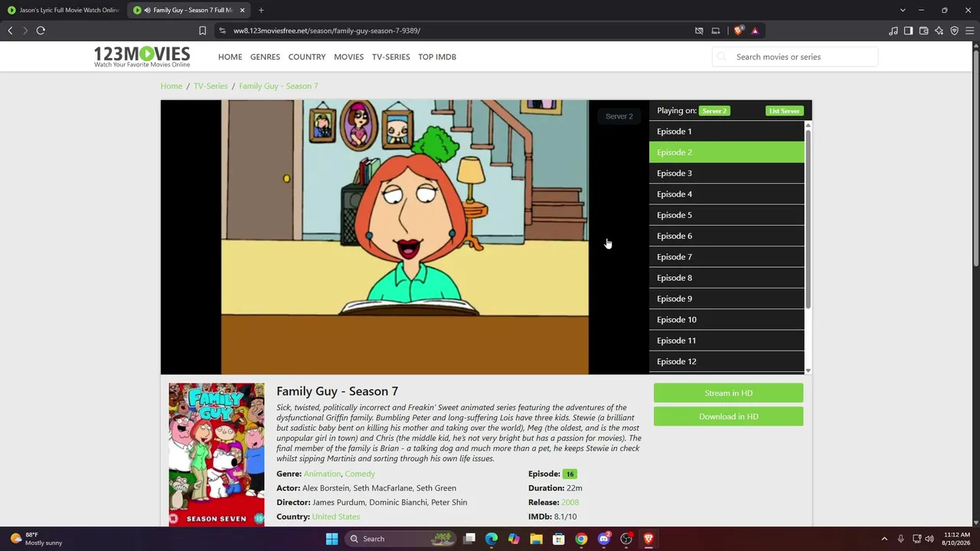The image size is (980, 551).
Task: Open the volume control in system tray
Action: [929, 539]
